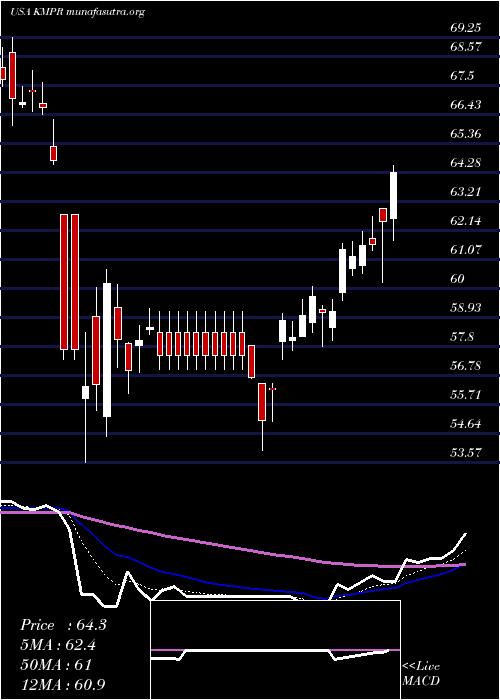Click the 57.8 price axis label
The width and height of the screenshot is (500, 700).
[462, 337]
